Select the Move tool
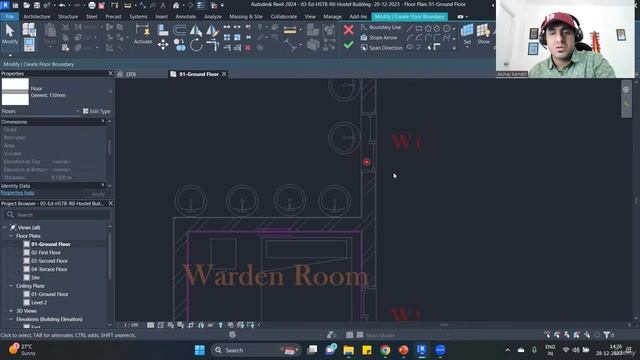 163,44
